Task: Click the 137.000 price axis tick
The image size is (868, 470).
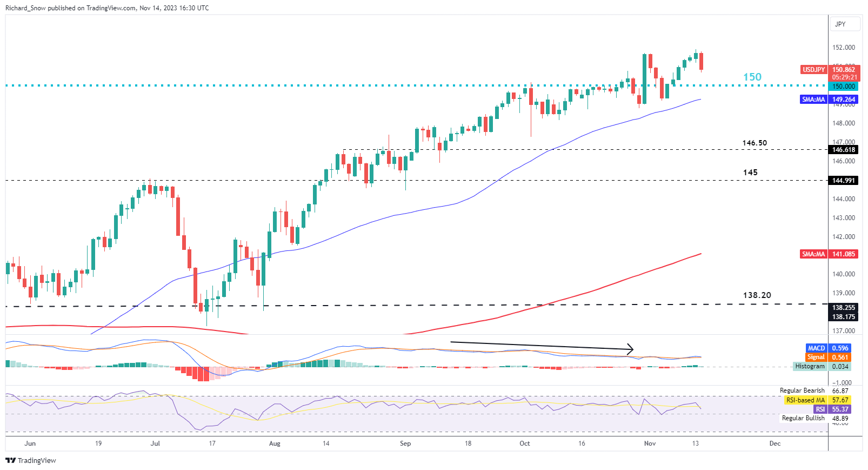Action: (844, 331)
